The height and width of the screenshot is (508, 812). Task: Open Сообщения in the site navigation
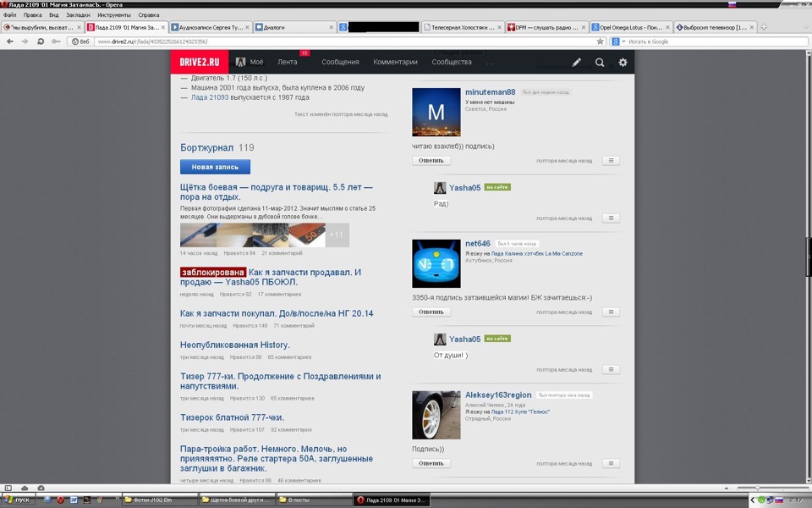tap(340, 62)
